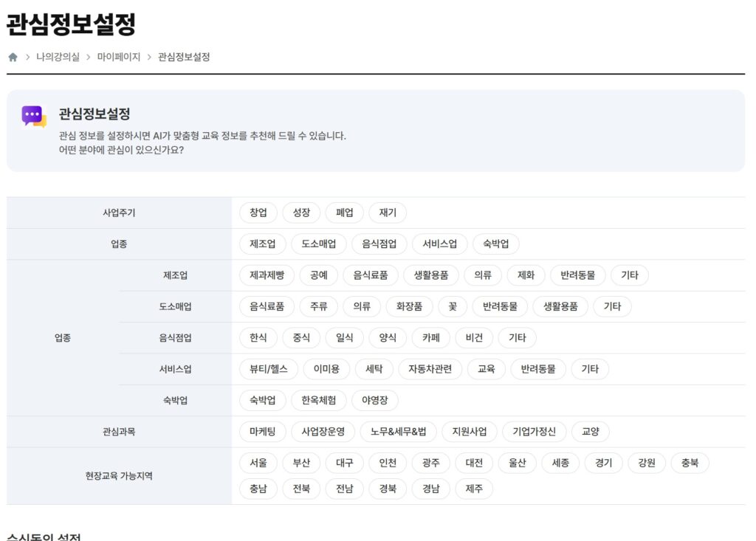756x541 pixels.
Task: Click 관심정보설정 breadcrumb link
Action: (184, 57)
